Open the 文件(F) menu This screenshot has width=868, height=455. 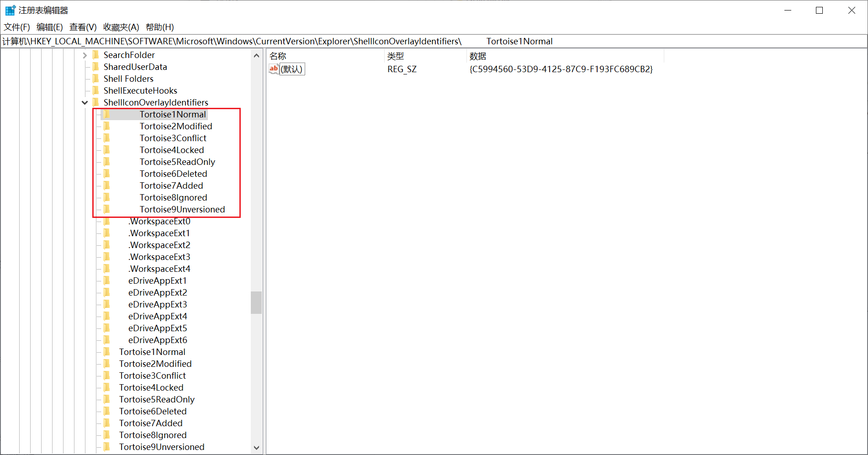tap(17, 27)
